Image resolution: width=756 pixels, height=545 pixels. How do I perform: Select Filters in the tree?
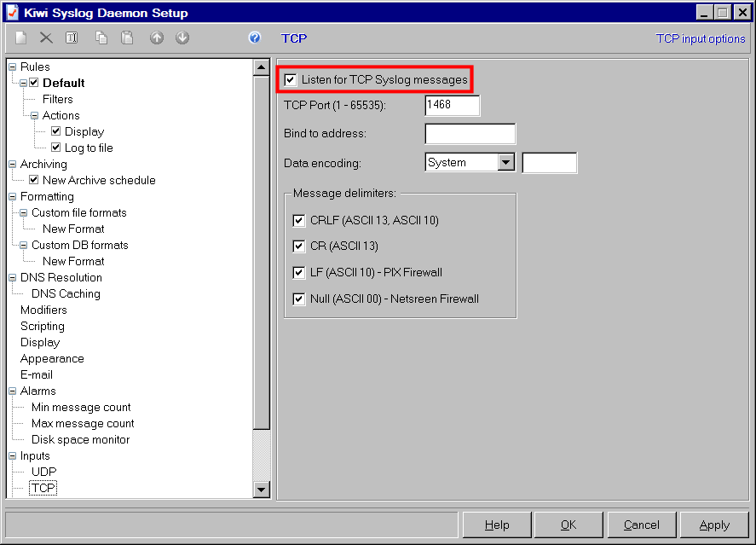[x=58, y=99]
